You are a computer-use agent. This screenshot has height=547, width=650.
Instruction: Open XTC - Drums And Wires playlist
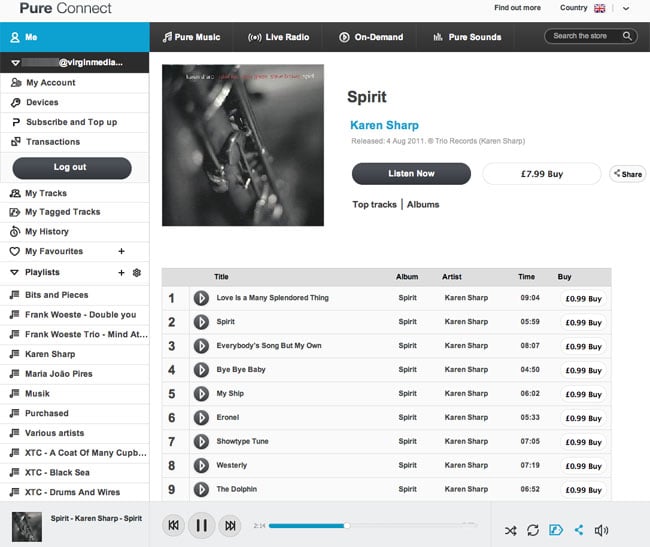pyautogui.click(x=75, y=492)
